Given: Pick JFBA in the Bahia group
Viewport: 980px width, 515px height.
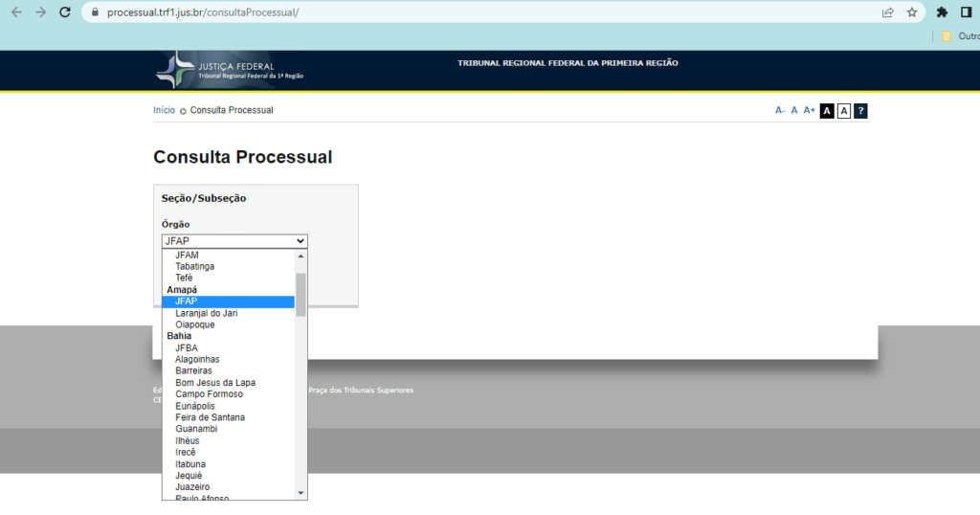Looking at the screenshot, I should (187, 347).
